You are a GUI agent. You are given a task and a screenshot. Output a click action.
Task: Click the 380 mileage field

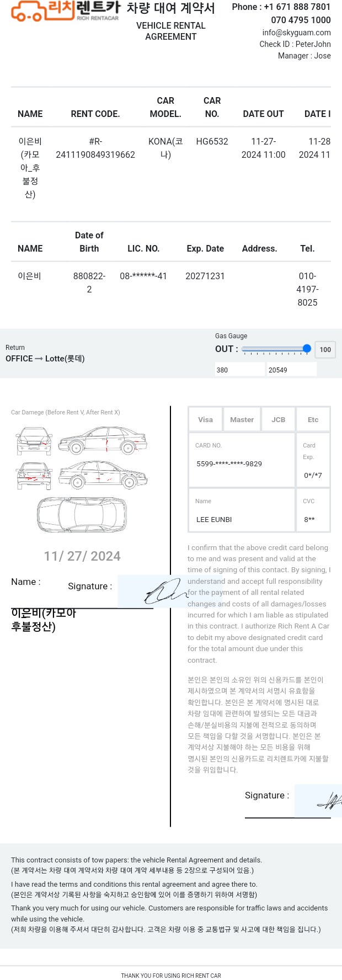(240, 370)
